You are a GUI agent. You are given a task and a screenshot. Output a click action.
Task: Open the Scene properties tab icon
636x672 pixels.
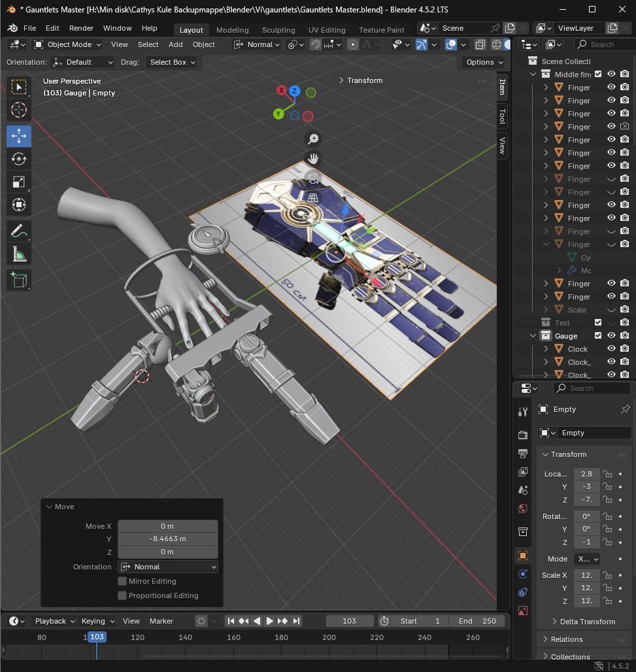click(x=523, y=490)
